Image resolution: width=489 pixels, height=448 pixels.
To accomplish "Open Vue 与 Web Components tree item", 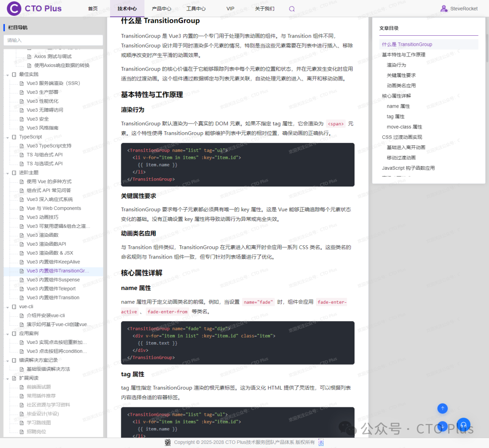I will (x=53, y=208).
